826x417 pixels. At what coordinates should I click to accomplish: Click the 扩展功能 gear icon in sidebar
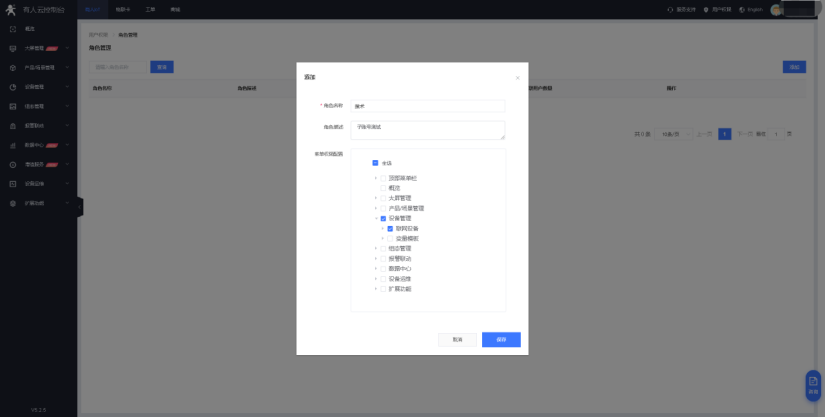tap(12, 203)
